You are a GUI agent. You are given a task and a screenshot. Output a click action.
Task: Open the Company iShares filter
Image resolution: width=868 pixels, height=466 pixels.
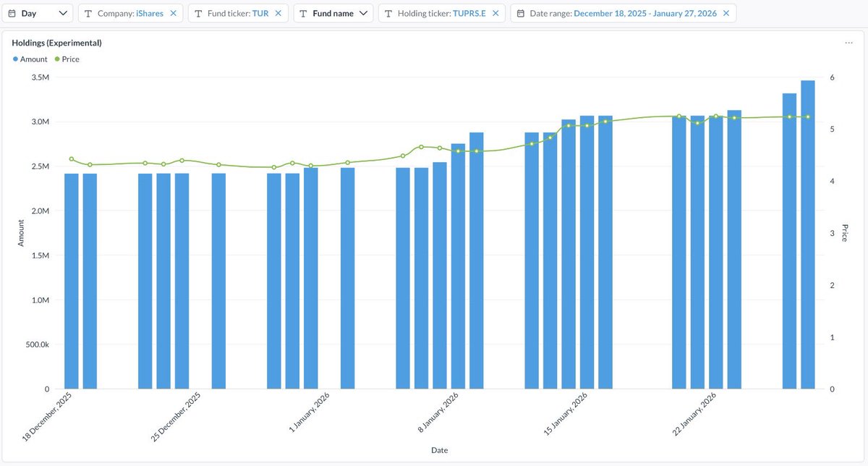[130, 13]
